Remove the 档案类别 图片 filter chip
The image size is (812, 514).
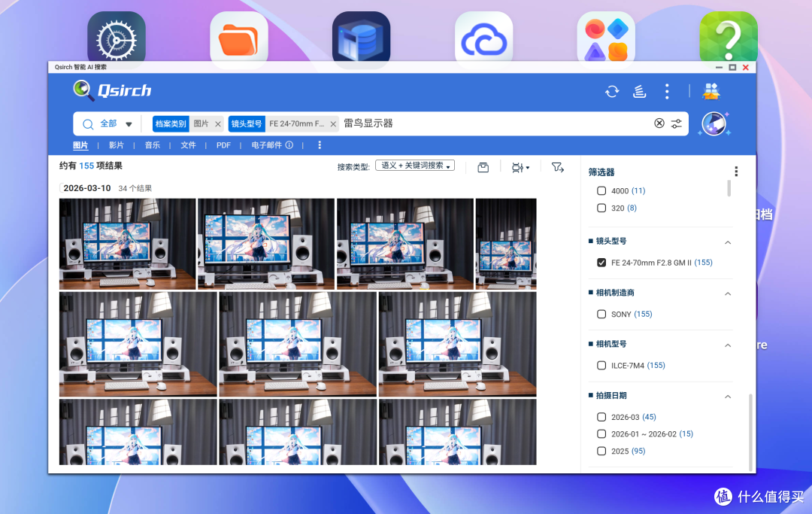(218, 124)
